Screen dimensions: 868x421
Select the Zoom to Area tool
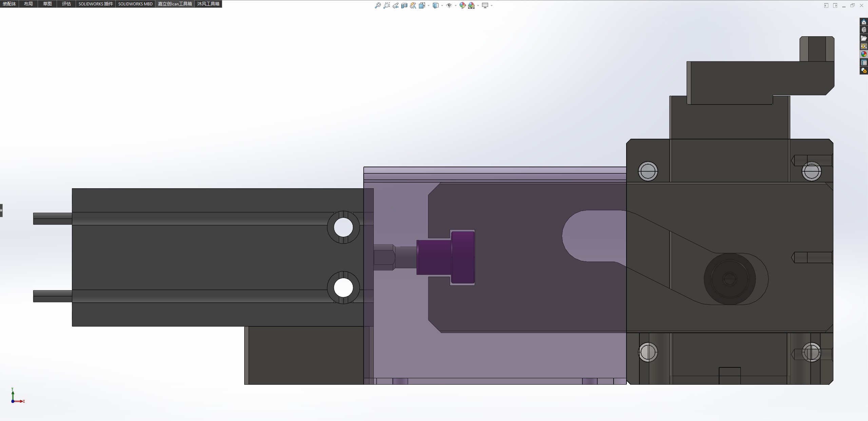click(386, 5)
